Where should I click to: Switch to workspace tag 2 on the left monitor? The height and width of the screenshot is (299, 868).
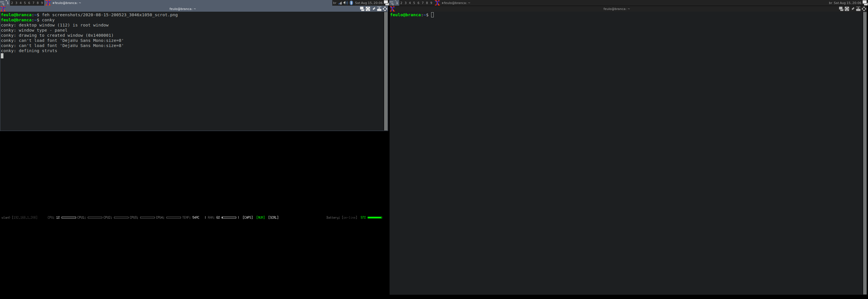(x=13, y=2)
